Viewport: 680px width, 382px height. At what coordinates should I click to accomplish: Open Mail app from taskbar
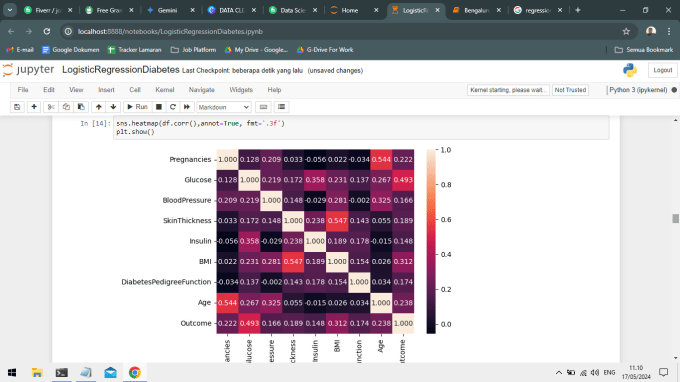pos(111,372)
